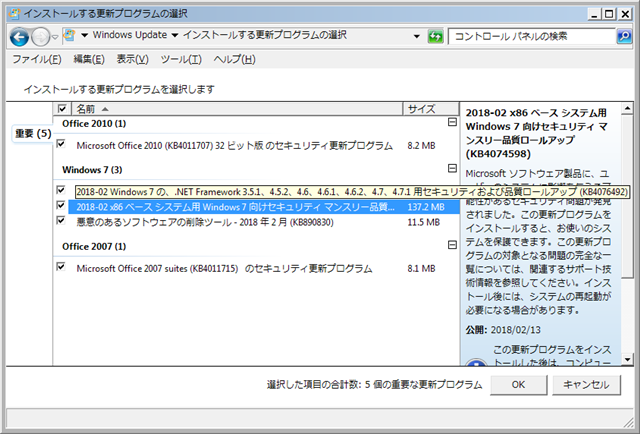The height and width of the screenshot is (434, 640).
Task: Click the 137.2 MB size value
Action: pos(426,207)
